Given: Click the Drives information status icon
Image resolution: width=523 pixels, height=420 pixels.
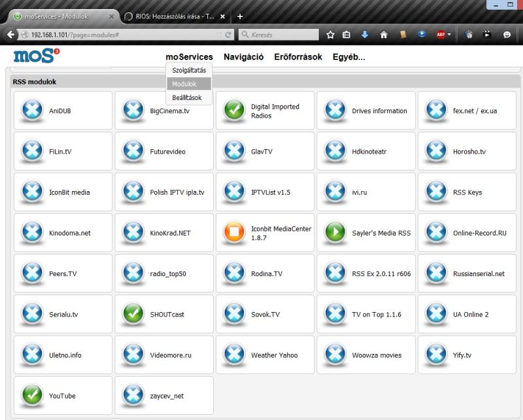Looking at the screenshot, I should (x=335, y=109).
